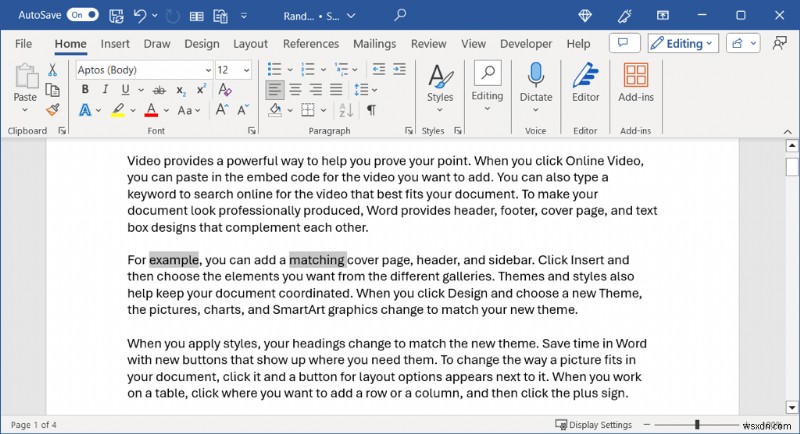Click the Shading paint bucket
The width and height of the screenshot is (800, 434).
[275, 110]
